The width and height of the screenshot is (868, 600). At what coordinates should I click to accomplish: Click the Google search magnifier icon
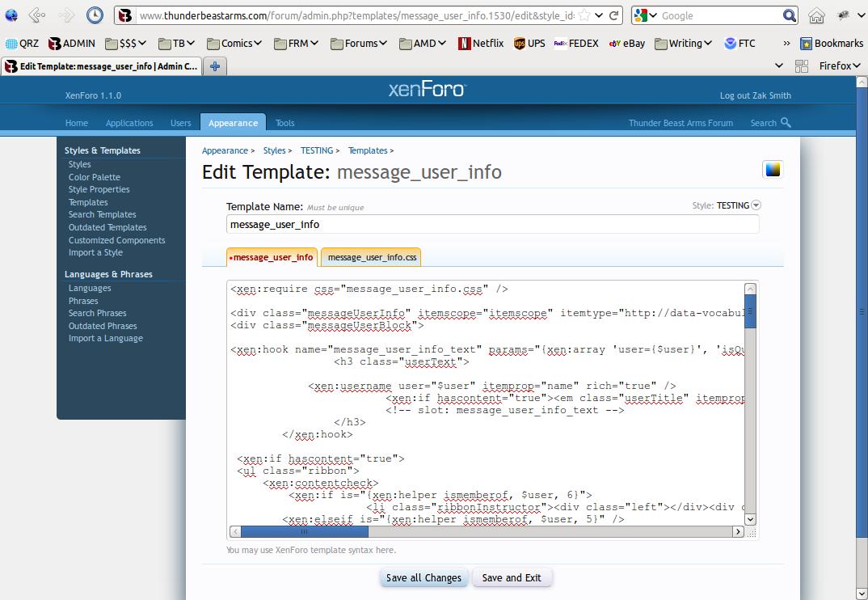pos(790,15)
